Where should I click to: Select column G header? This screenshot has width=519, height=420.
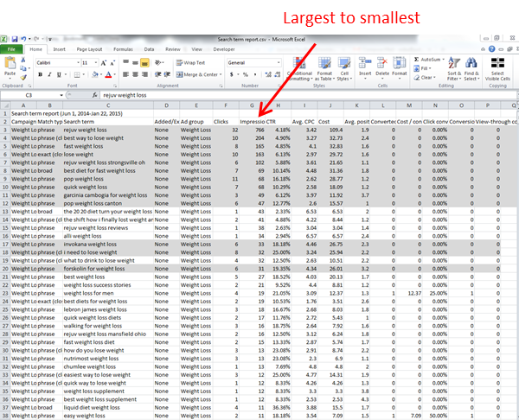pyautogui.click(x=252, y=105)
